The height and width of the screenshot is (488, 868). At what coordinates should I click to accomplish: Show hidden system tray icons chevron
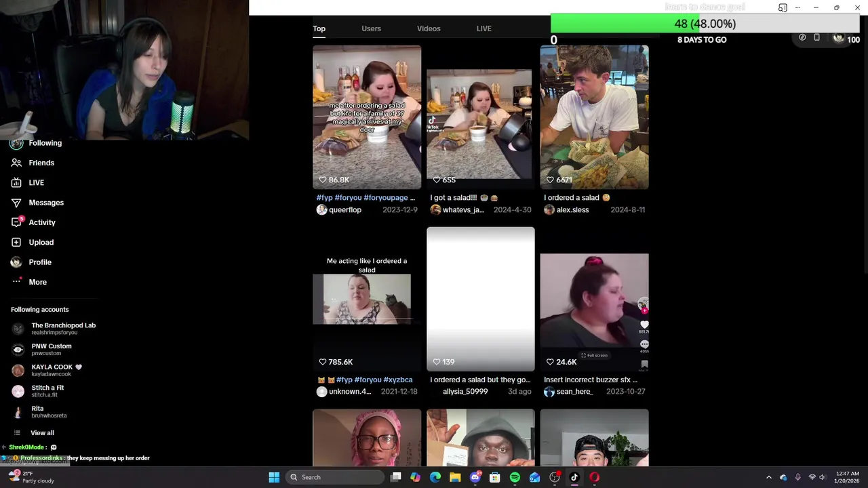[x=768, y=477]
